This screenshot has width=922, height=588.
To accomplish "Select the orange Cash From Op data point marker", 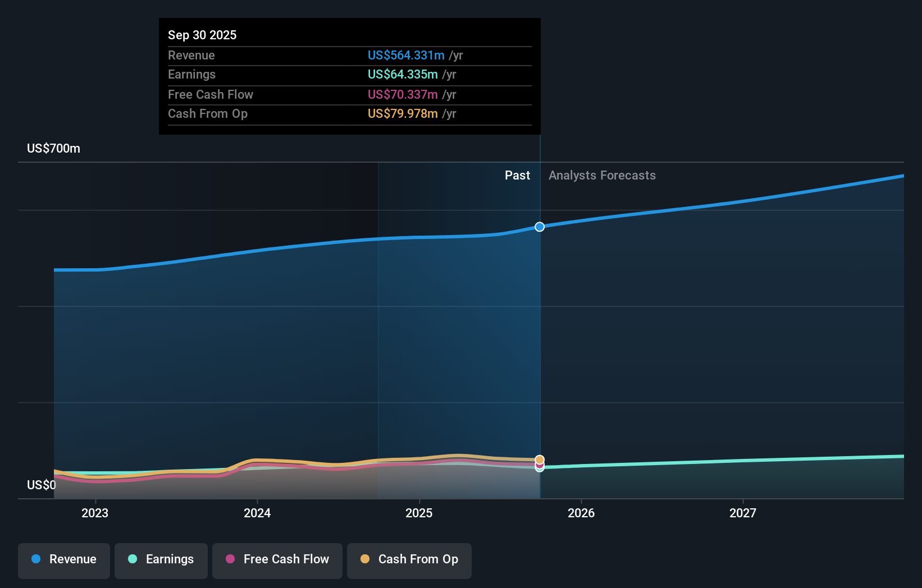I will tap(539, 458).
